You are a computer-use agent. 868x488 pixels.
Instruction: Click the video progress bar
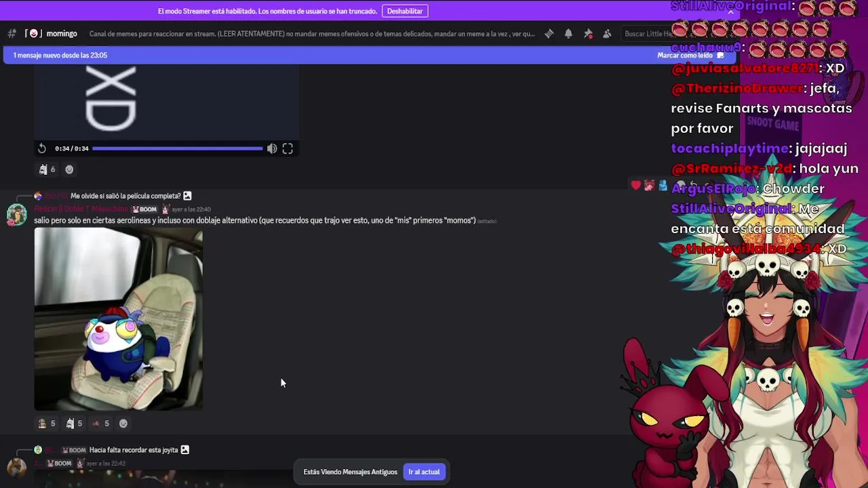(178, 148)
